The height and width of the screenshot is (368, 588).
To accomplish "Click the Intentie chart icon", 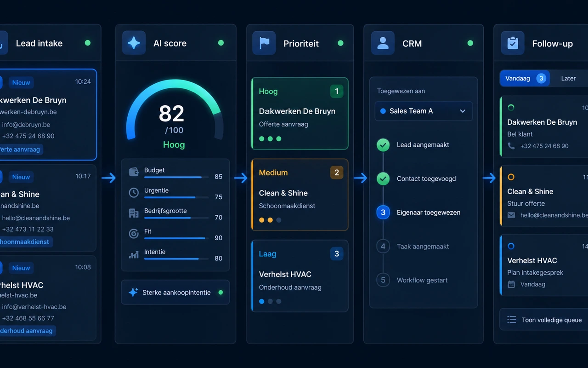I will click(x=134, y=254).
